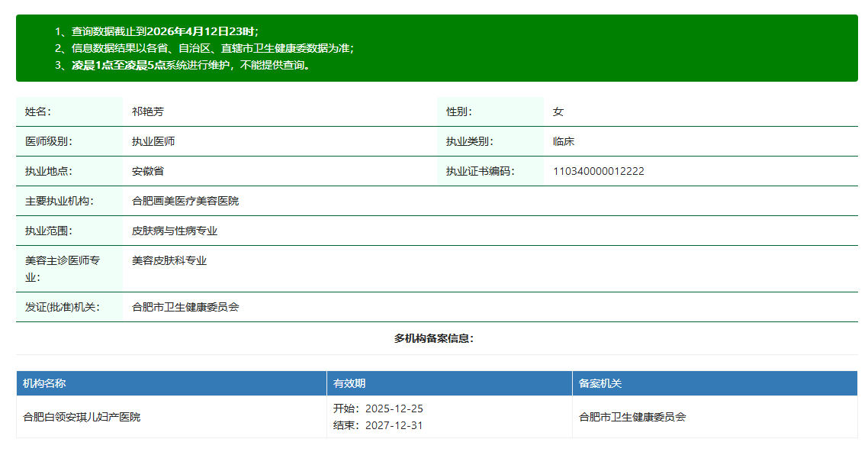
Task: Click the 多机构备案信息 section heading
Action: coord(433,338)
